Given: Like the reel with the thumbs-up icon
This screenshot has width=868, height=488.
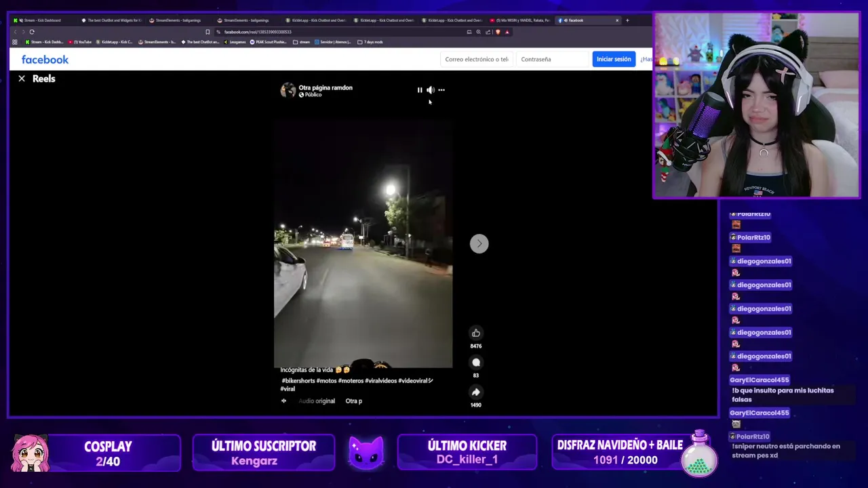Looking at the screenshot, I should pyautogui.click(x=476, y=333).
